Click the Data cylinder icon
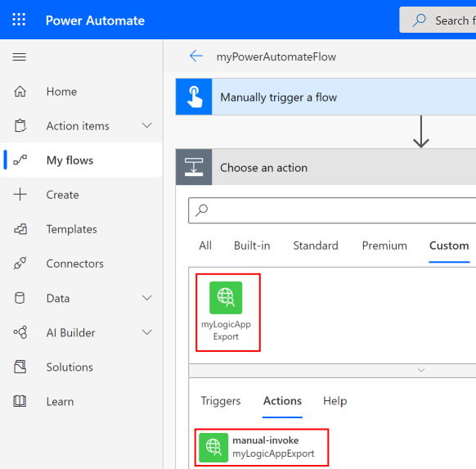This screenshot has width=476, height=469. 20,298
